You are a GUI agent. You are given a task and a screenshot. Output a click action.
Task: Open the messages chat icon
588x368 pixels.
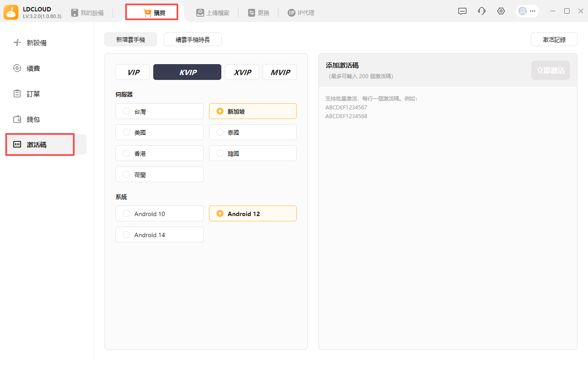coord(462,11)
